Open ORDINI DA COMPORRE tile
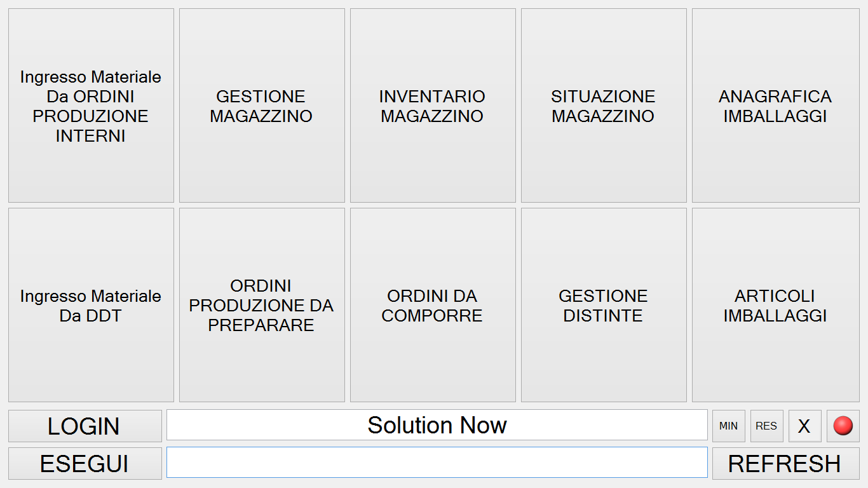The width and height of the screenshot is (868, 488). tap(433, 305)
